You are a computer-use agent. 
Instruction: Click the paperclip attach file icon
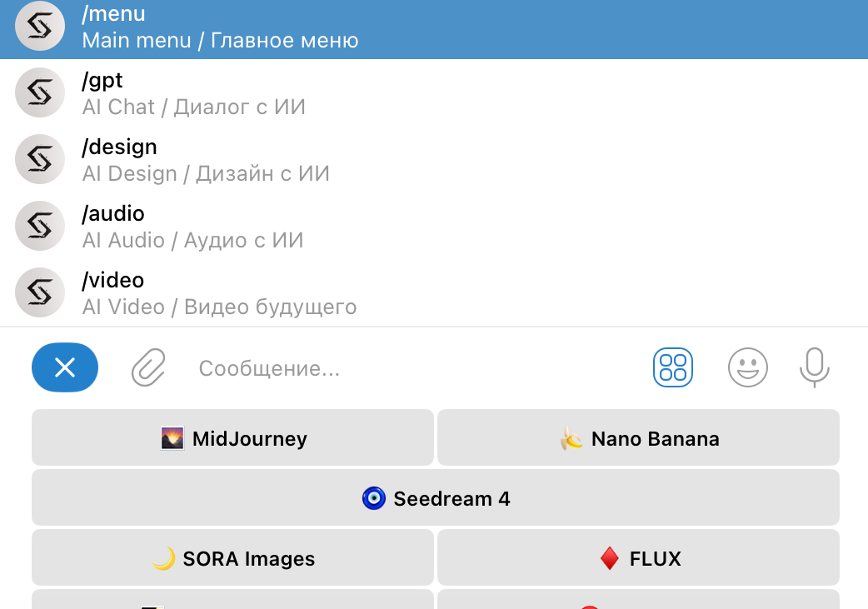(x=149, y=367)
